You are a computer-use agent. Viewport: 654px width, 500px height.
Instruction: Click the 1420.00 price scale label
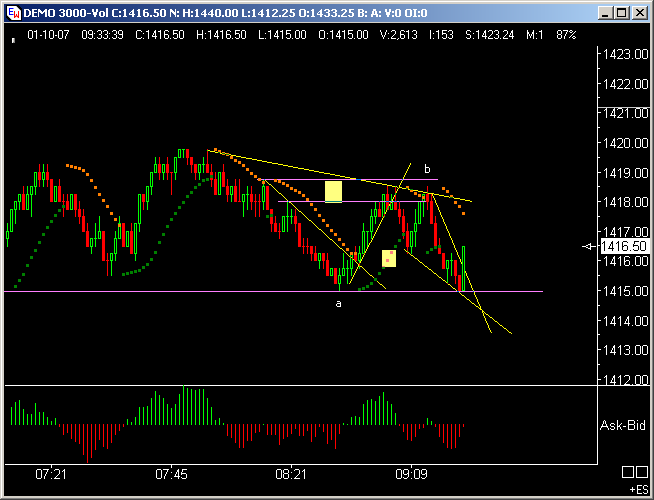[x=626, y=143]
